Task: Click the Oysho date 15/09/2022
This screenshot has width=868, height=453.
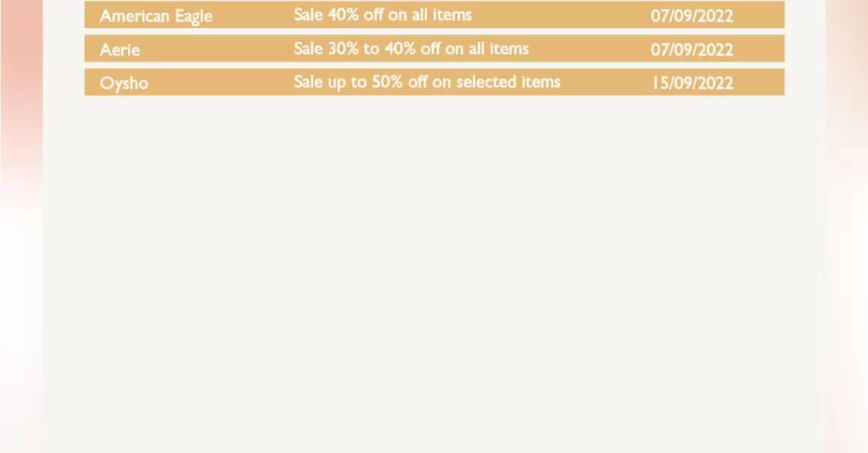Action: point(693,83)
